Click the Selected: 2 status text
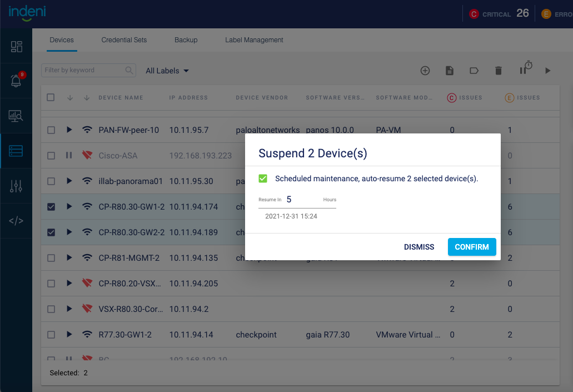Screen dimensions: 573x392 (x=69, y=373)
